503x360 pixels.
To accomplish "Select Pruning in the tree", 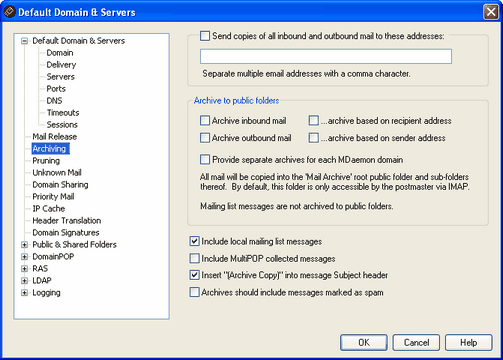I will (46, 161).
